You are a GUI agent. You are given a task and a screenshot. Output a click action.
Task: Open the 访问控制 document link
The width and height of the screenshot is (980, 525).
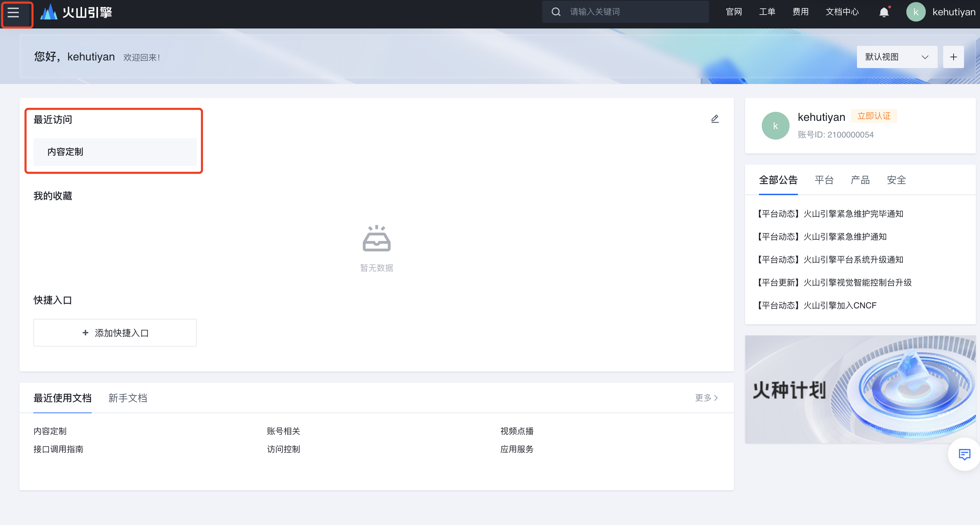pos(284,449)
